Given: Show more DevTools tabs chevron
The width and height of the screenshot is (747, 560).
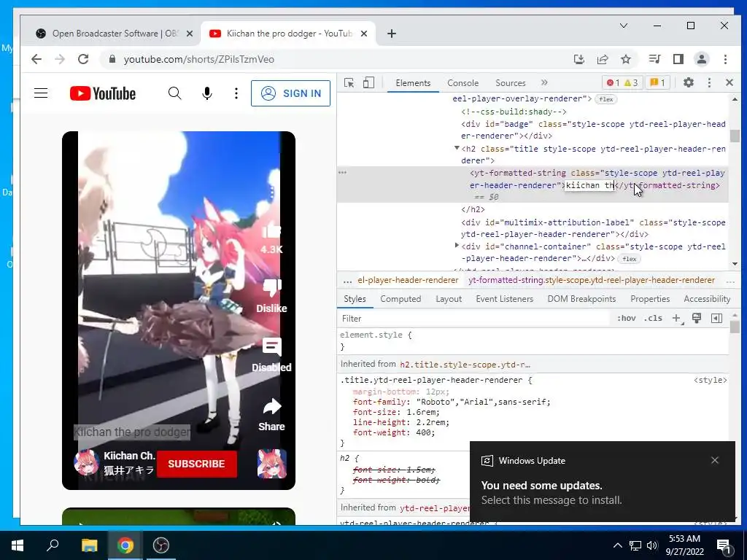Looking at the screenshot, I should [544, 82].
